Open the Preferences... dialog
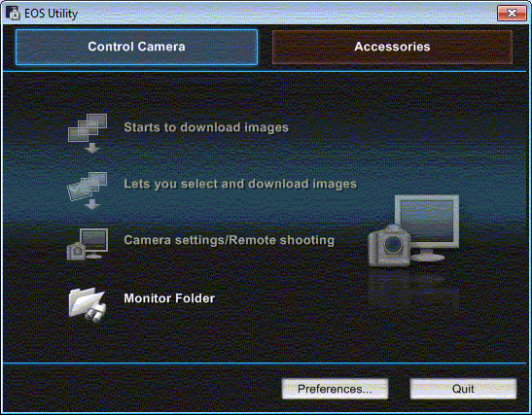 335,389
